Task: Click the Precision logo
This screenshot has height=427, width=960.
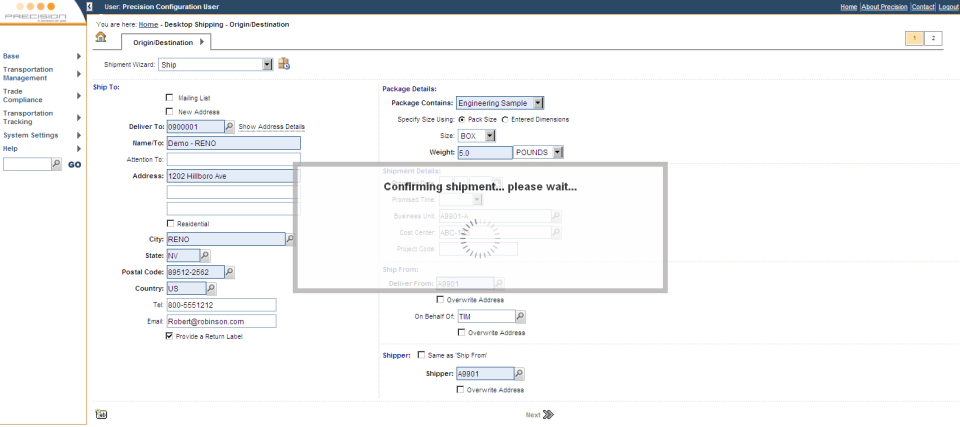Action: coord(36,12)
